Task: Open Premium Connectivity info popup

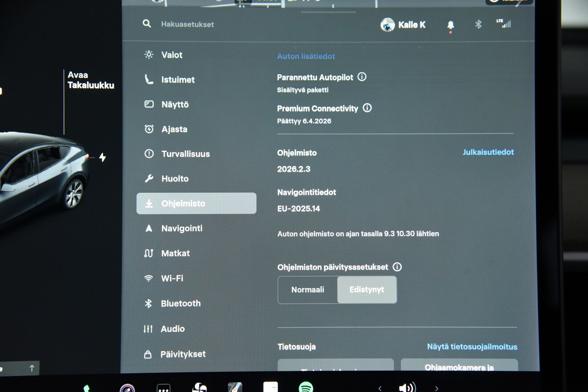Action: tap(368, 108)
